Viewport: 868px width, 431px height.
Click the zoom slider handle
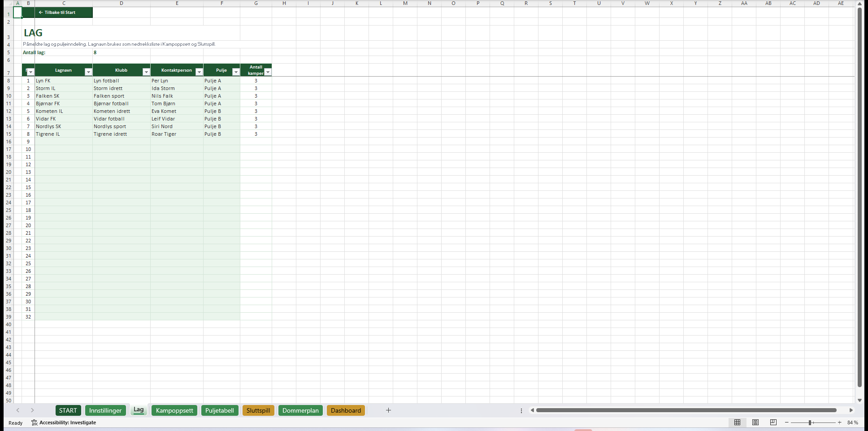[811, 422]
